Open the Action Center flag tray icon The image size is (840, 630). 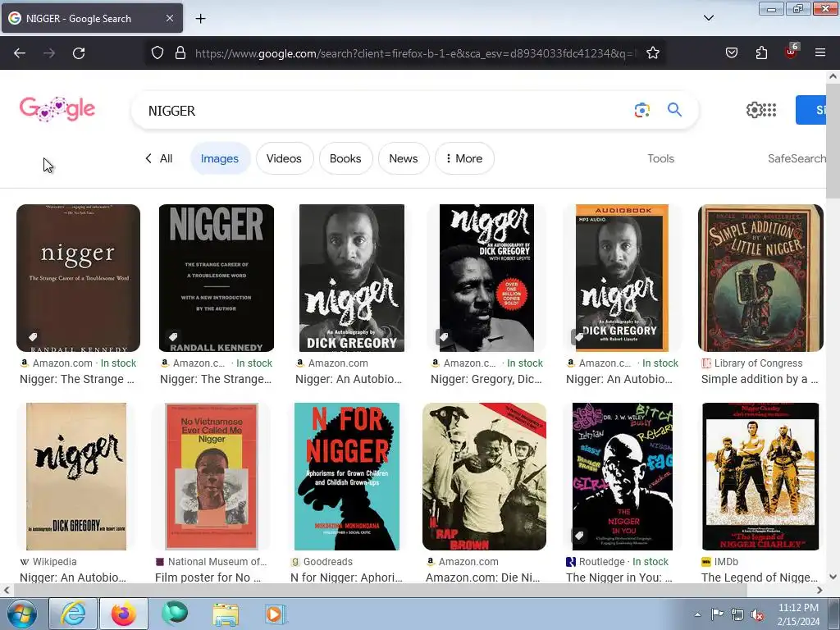(x=717, y=614)
